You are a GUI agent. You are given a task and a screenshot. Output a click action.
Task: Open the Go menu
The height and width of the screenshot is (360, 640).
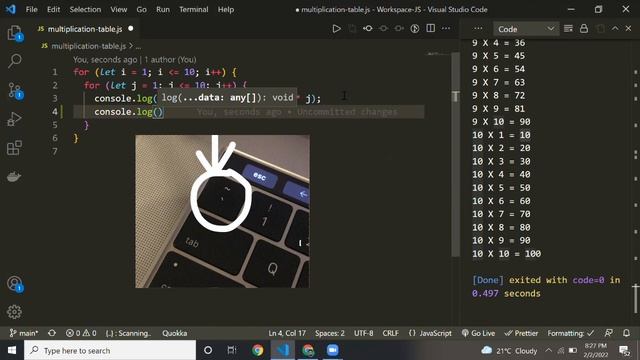141,9
